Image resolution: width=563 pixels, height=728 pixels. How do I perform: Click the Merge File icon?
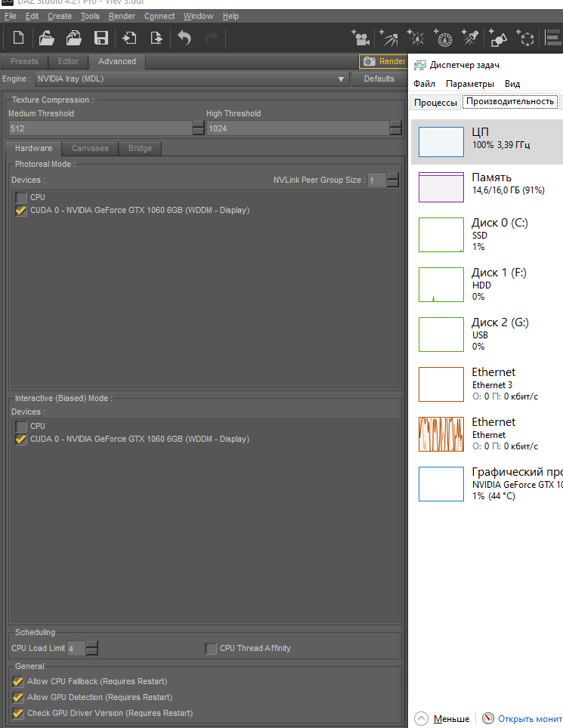74,38
